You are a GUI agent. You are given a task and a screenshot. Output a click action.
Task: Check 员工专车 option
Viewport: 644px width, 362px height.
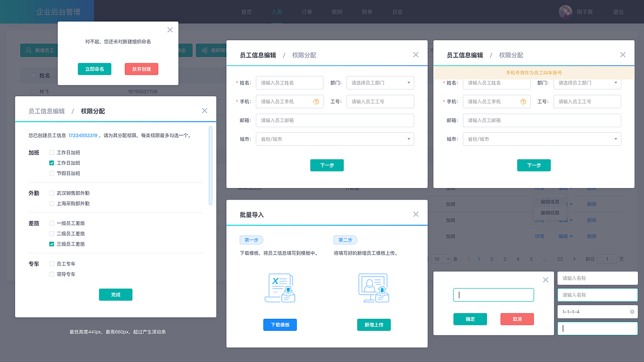(x=52, y=264)
